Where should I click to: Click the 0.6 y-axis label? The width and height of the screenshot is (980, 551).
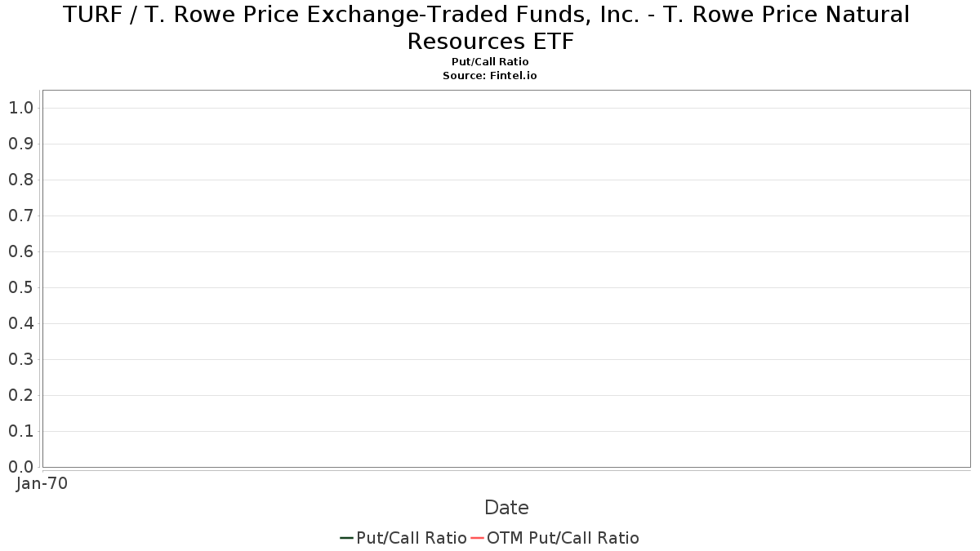pos(20,251)
